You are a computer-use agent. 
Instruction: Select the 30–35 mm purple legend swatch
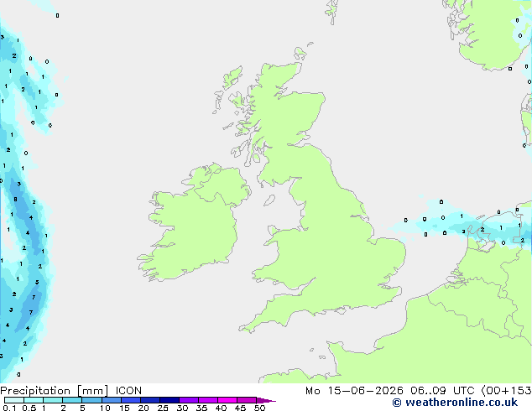tap(189, 400)
